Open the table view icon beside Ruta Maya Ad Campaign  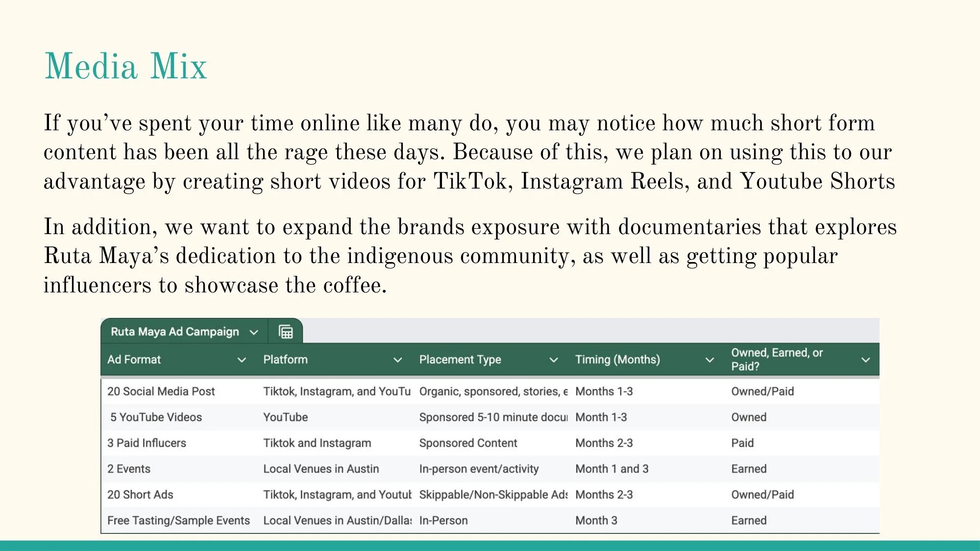pos(286,332)
